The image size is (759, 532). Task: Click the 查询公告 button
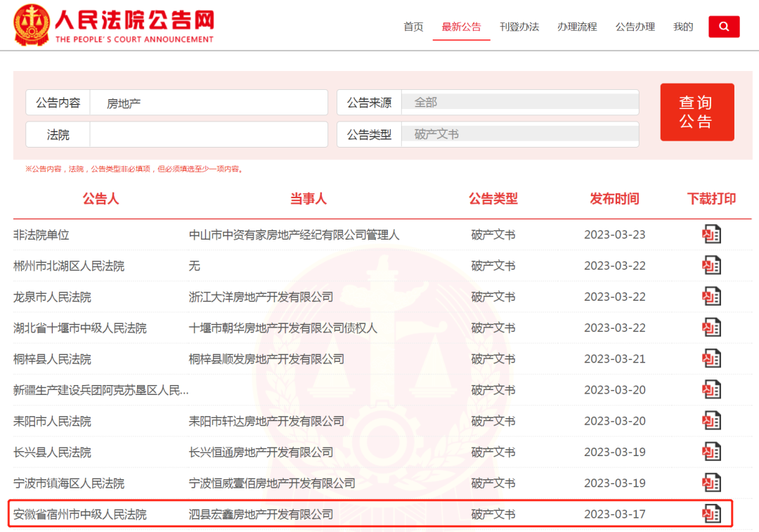(x=697, y=112)
